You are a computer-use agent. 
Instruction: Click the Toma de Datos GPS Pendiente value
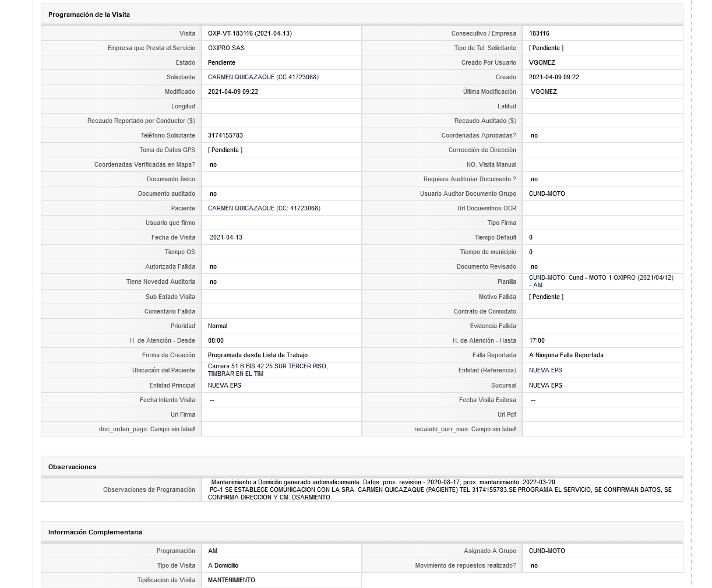[225, 150]
